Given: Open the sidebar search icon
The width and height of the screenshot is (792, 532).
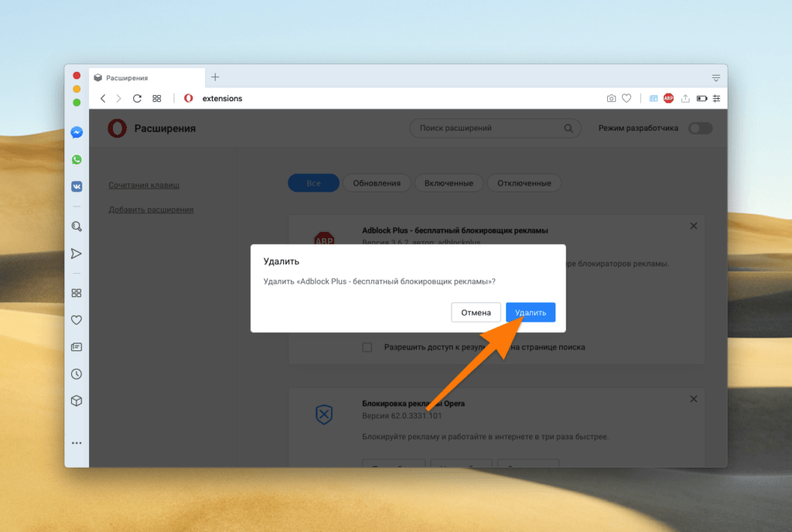Looking at the screenshot, I should 77,226.
